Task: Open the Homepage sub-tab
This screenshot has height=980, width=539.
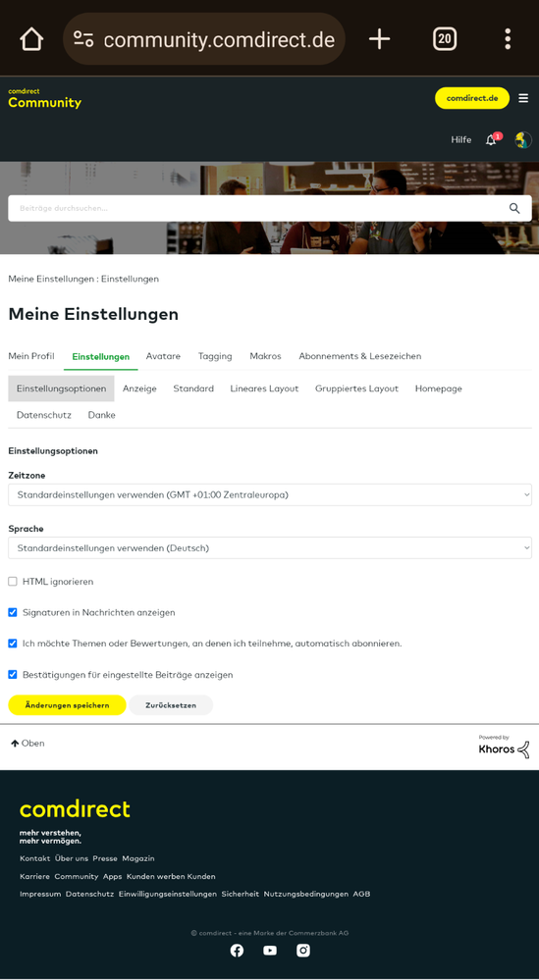Action: click(x=438, y=388)
